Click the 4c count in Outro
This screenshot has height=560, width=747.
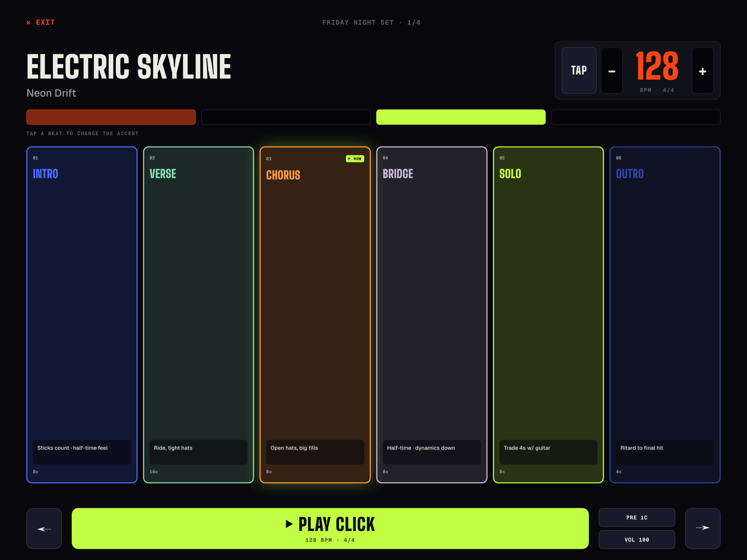[x=619, y=472]
